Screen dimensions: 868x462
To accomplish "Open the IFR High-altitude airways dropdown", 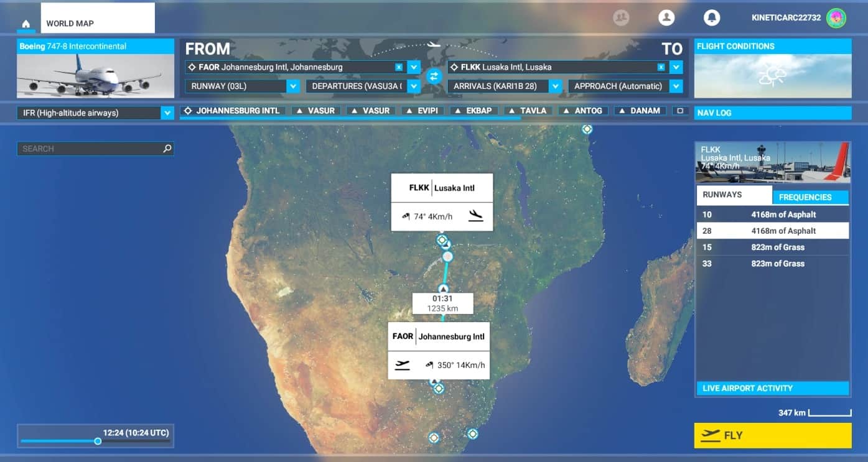I will (x=167, y=113).
